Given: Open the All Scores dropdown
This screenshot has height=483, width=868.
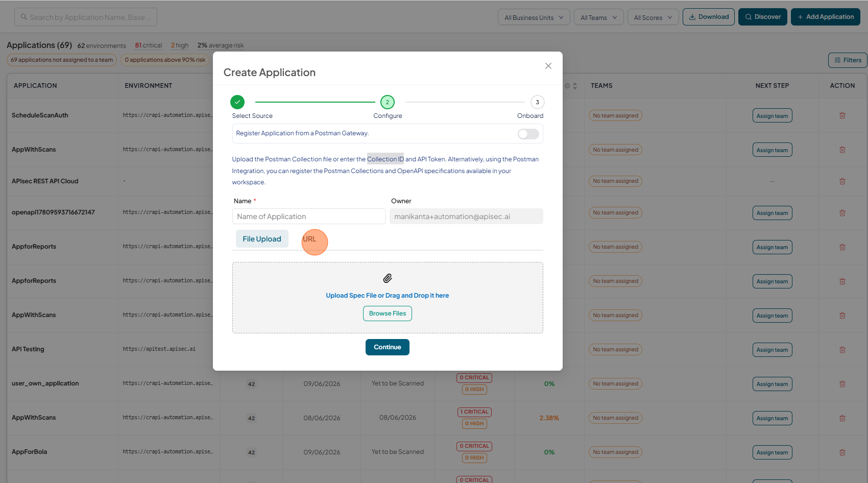Looking at the screenshot, I should (x=654, y=17).
